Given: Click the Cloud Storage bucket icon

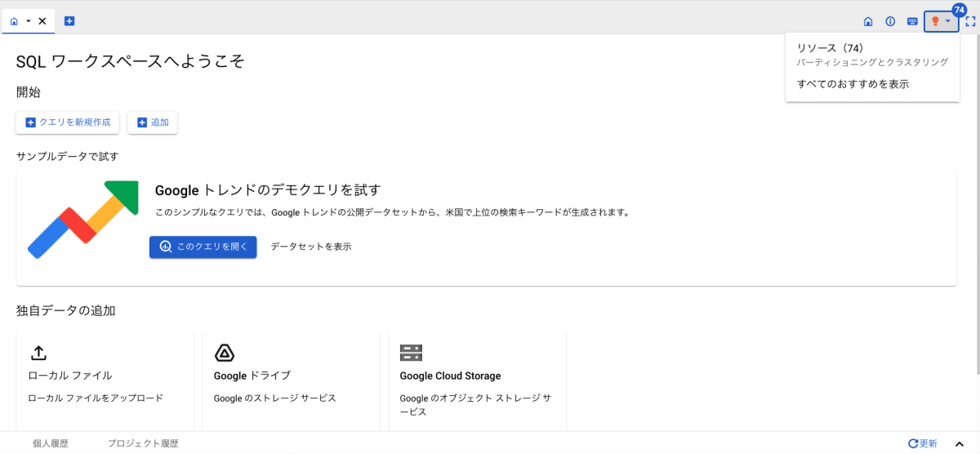Looking at the screenshot, I should coord(411,353).
